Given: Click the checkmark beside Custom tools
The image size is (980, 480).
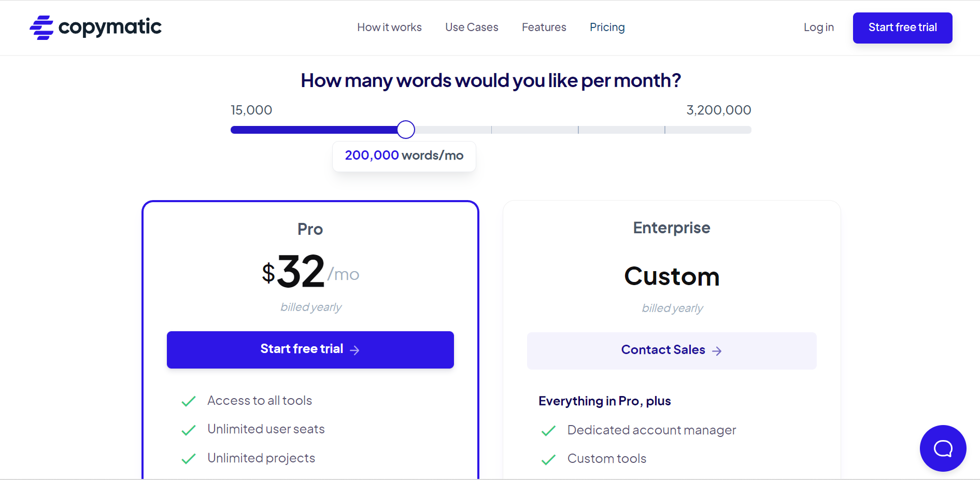Looking at the screenshot, I should tap(548, 459).
